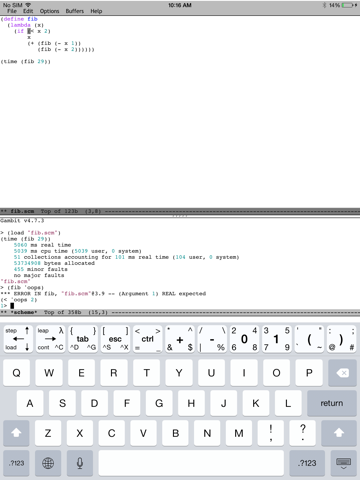This screenshot has height=480, width=360.
Task: Tap the leap/cont lambda key
Action: pos(50,339)
